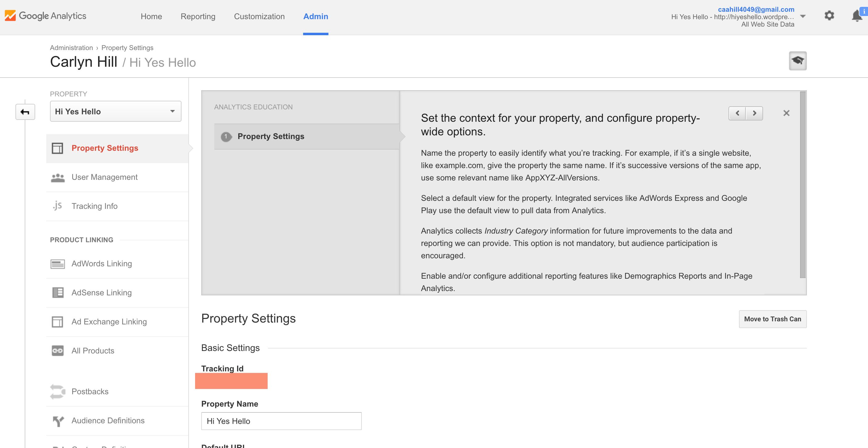The image size is (868, 448).
Task: Open the Customization tab
Action: point(259,17)
